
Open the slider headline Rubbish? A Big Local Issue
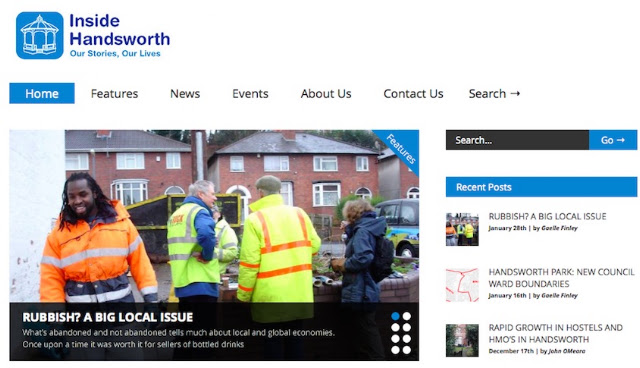click(107, 317)
